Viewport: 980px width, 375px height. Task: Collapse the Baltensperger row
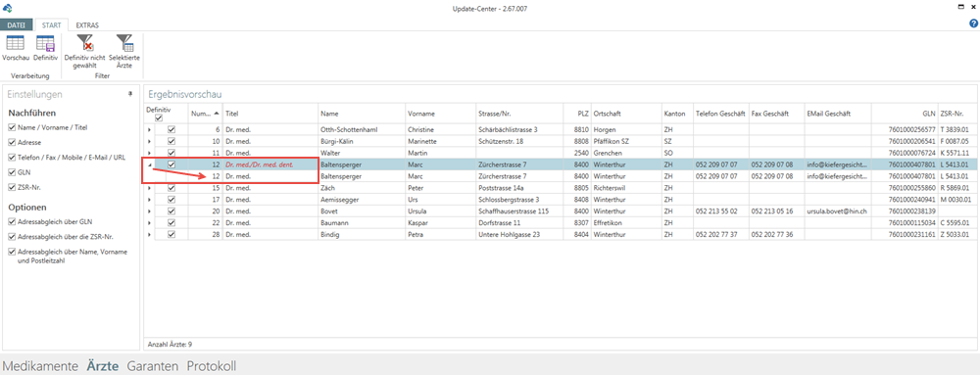[149, 164]
